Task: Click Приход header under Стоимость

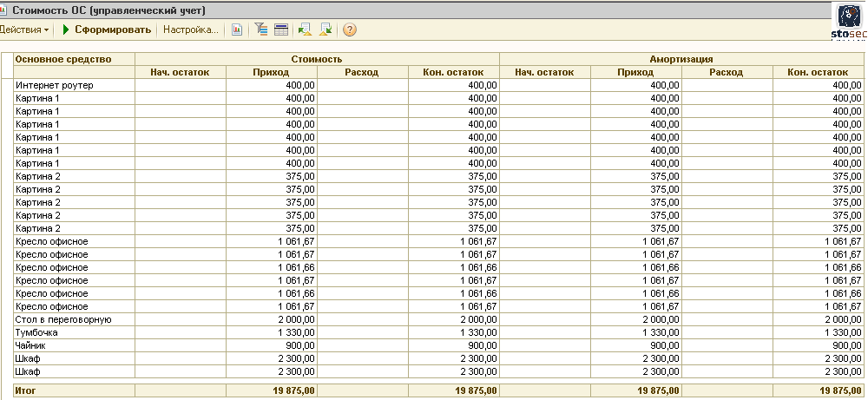Action: pyautogui.click(x=272, y=72)
